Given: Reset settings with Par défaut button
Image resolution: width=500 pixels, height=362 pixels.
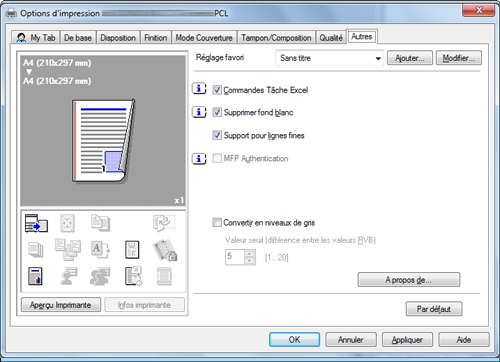Looking at the screenshot, I should click(x=434, y=309).
